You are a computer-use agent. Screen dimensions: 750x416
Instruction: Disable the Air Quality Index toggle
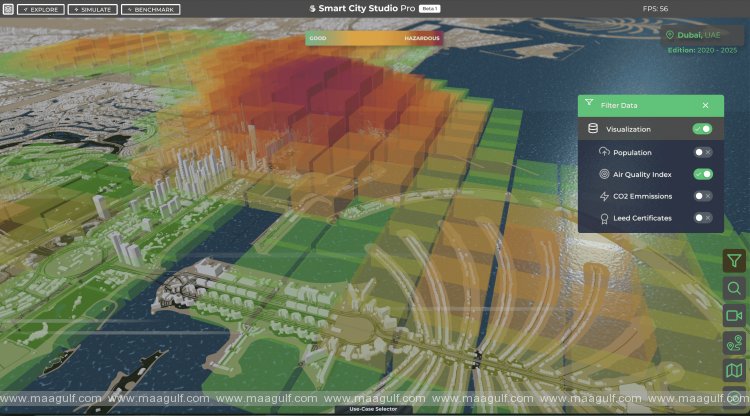point(703,174)
